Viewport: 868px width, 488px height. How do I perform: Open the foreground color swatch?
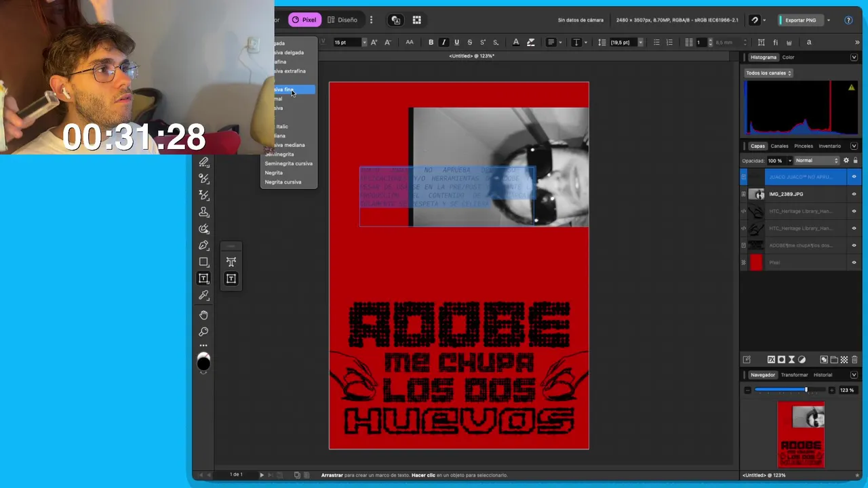[203, 363]
